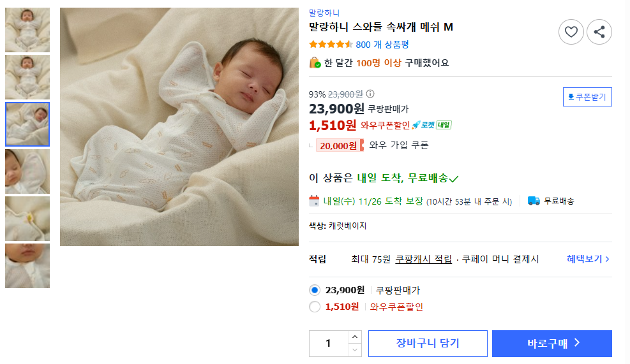
Task: Open the 말랑하니 brand link
Action: click(x=324, y=13)
